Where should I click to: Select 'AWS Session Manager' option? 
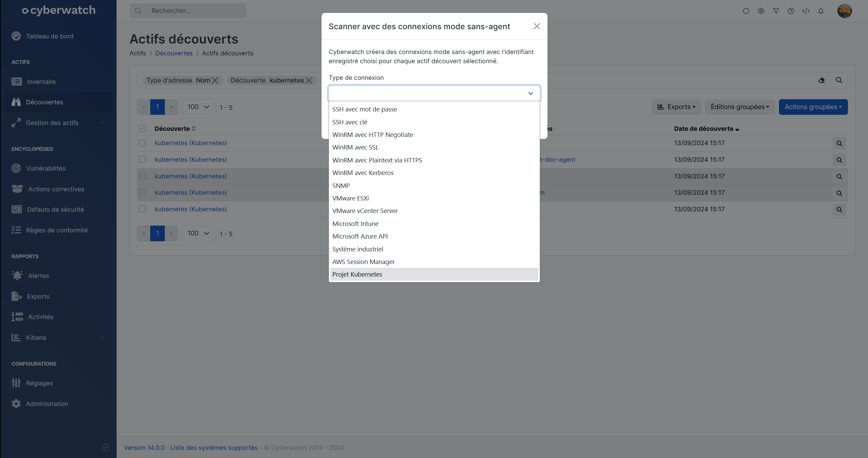click(x=434, y=262)
